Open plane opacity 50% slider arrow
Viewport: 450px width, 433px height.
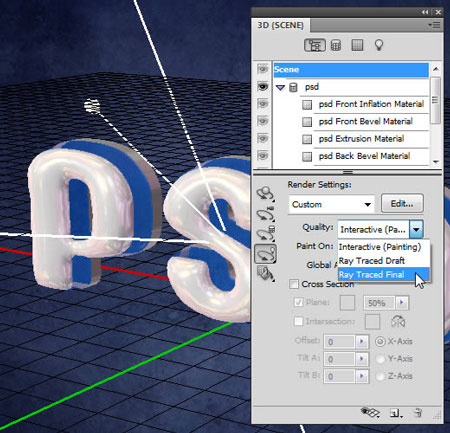coord(402,303)
